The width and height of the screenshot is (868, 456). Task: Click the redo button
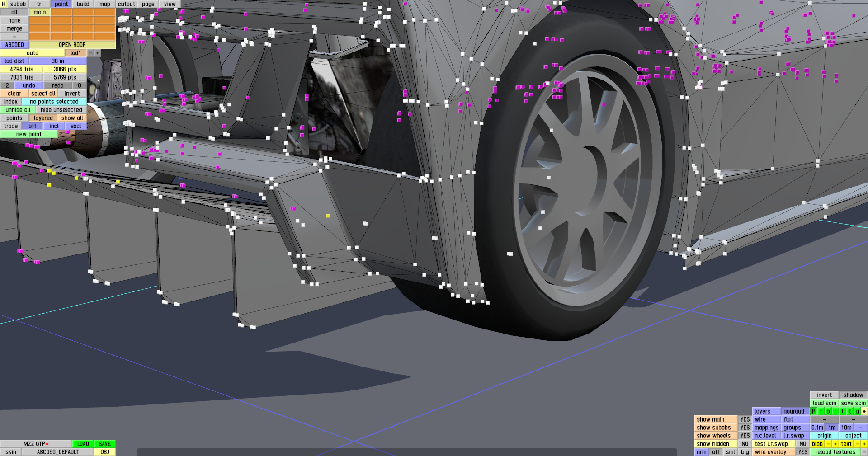tap(58, 85)
